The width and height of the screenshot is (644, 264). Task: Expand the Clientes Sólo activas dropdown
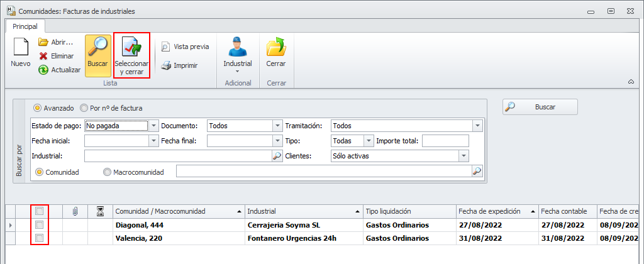pyautogui.click(x=464, y=156)
